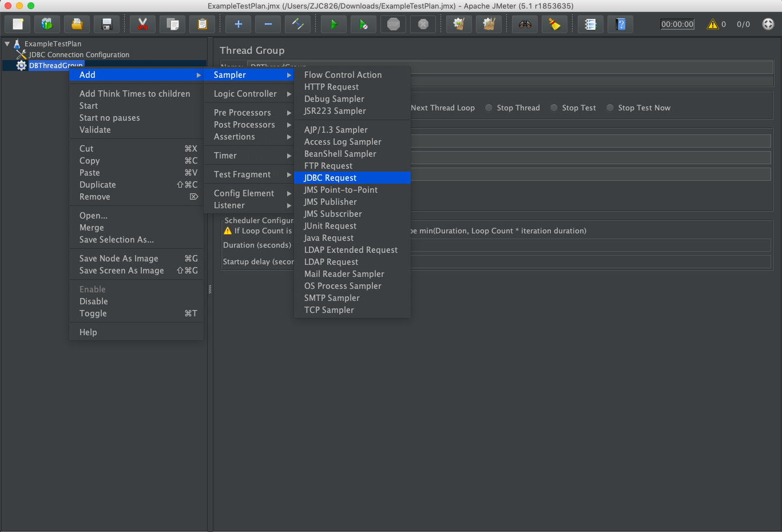Select Flow Control Action

click(x=352, y=75)
